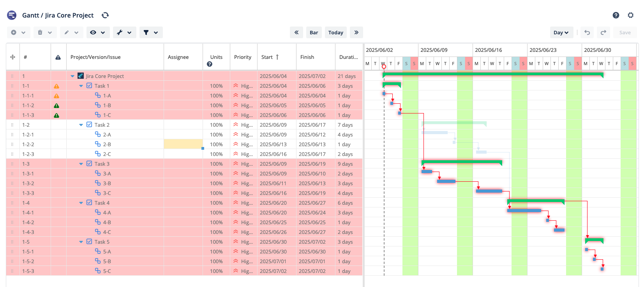The height and width of the screenshot is (287, 644).
Task: Open the help question mark icon
Action: 616,15
